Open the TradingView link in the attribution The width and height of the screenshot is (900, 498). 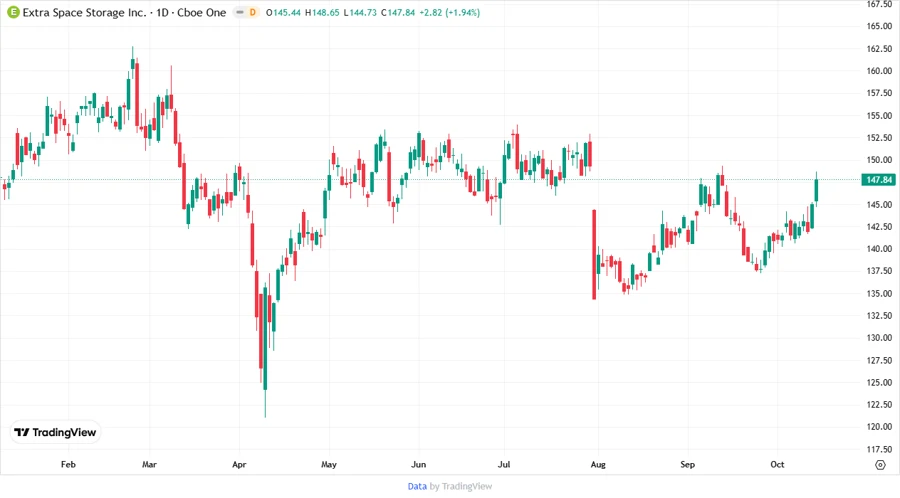click(x=467, y=487)
